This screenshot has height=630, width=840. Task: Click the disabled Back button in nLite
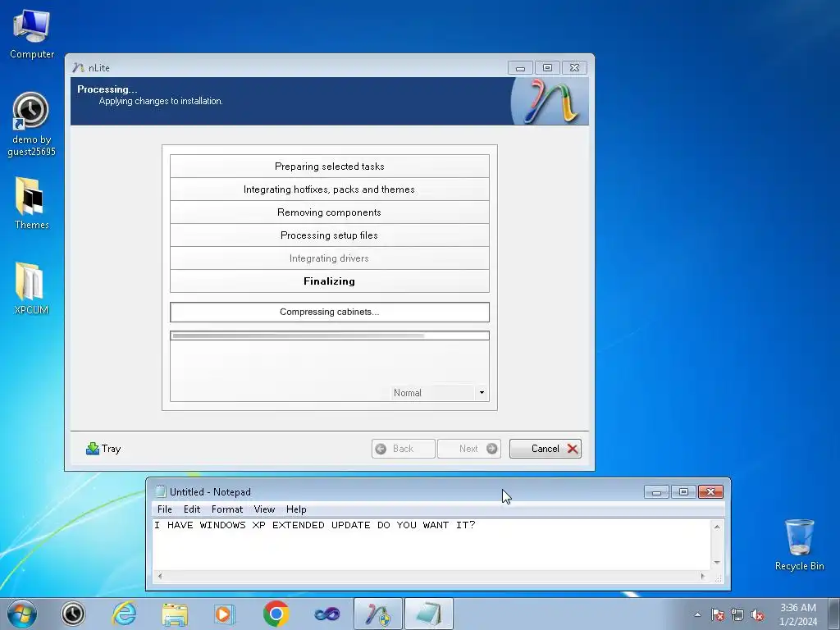[403, 449]
